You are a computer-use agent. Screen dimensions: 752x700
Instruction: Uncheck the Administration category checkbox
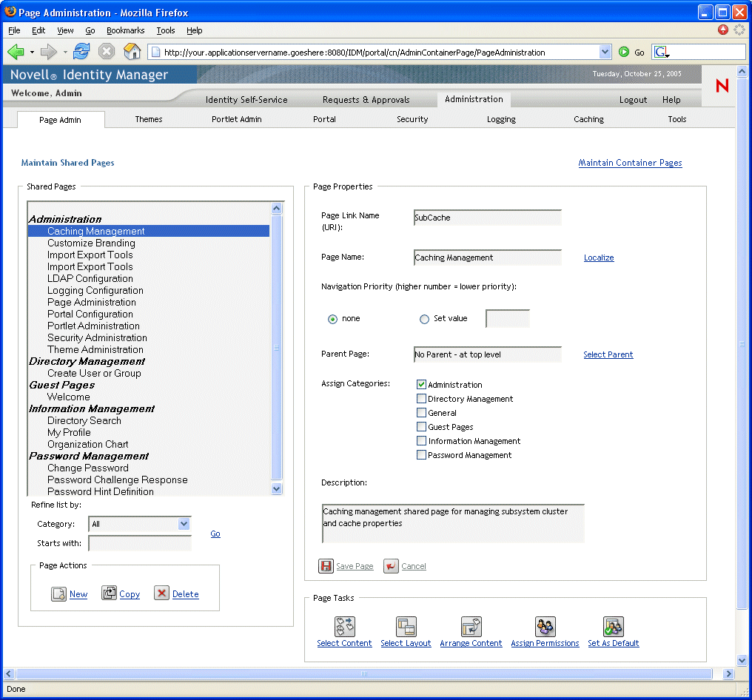click(421, 385)
